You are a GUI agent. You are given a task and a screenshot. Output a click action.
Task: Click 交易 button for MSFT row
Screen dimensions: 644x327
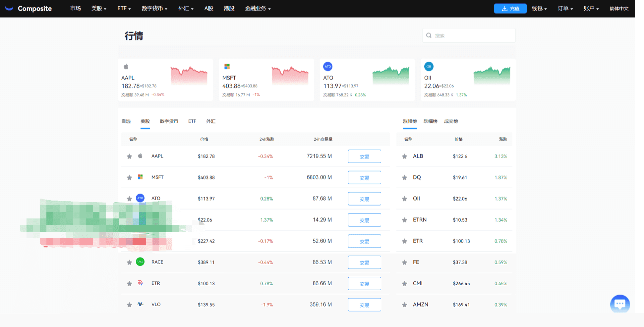[364, 178]
